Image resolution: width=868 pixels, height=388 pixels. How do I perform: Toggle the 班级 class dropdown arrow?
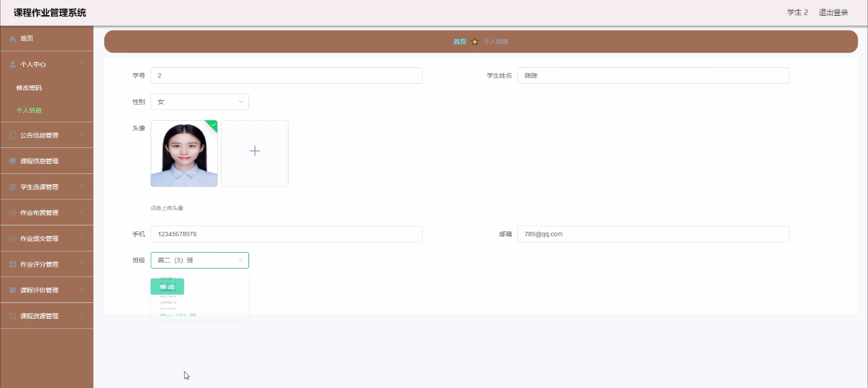click(240, 260)
